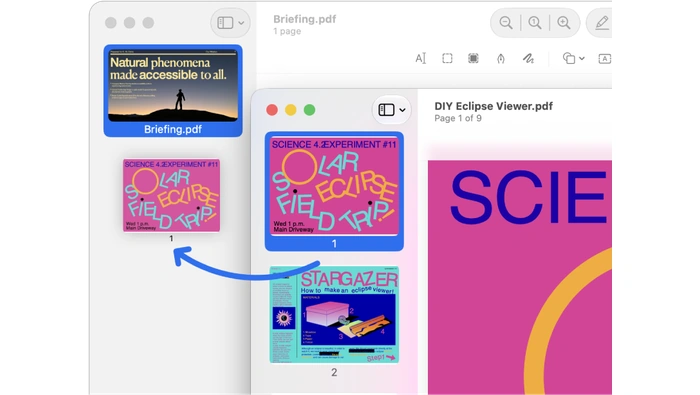Viewport: 700px width, 395px height.
Task: Open sidebar view menu in DIY Eclipse Viewer window
Action: click(392, 110)
